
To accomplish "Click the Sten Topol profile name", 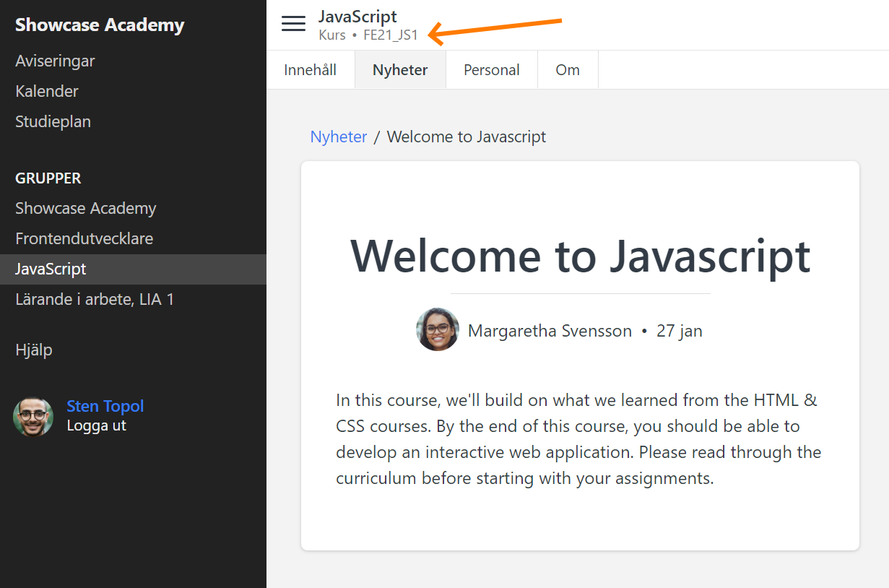I will pos(105,406).
